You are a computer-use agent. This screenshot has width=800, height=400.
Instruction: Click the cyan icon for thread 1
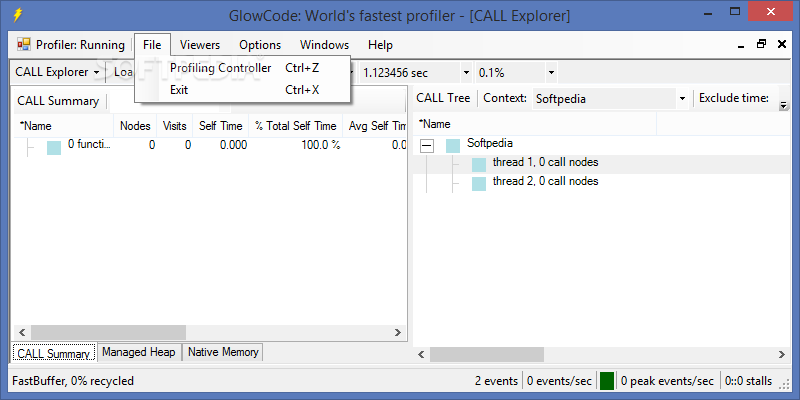click(479, 164)
